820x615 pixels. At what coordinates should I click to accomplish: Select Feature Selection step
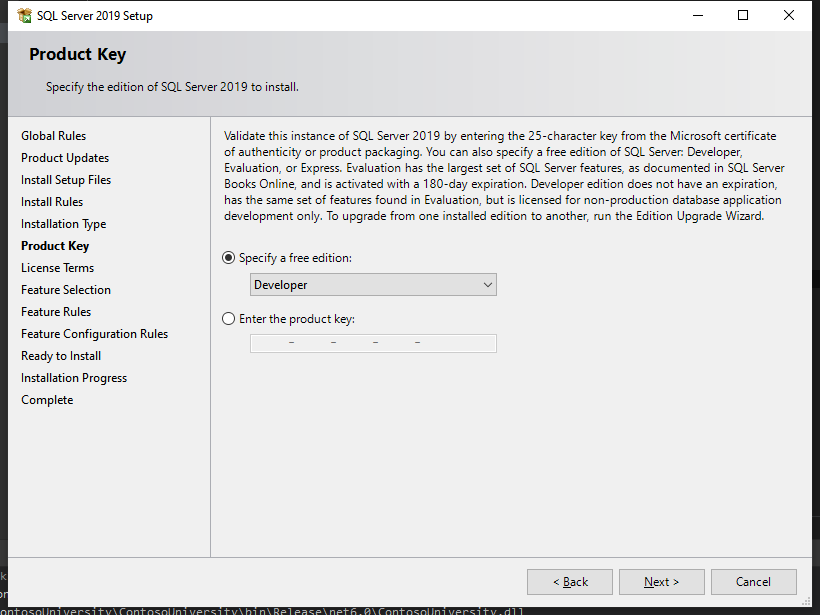[66, 290]
